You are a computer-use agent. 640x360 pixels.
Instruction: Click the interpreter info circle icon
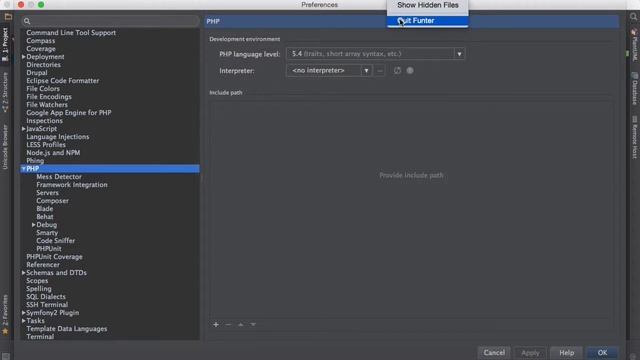coord(410,71)
